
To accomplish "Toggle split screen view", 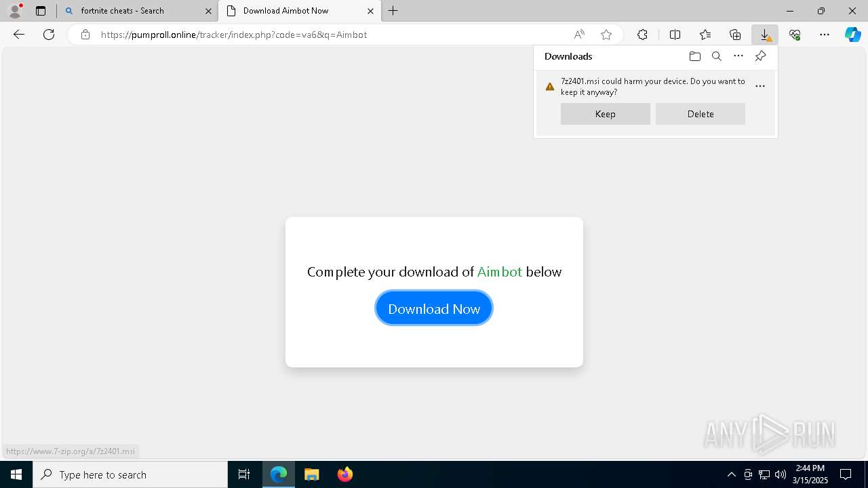I will [675, 35].
